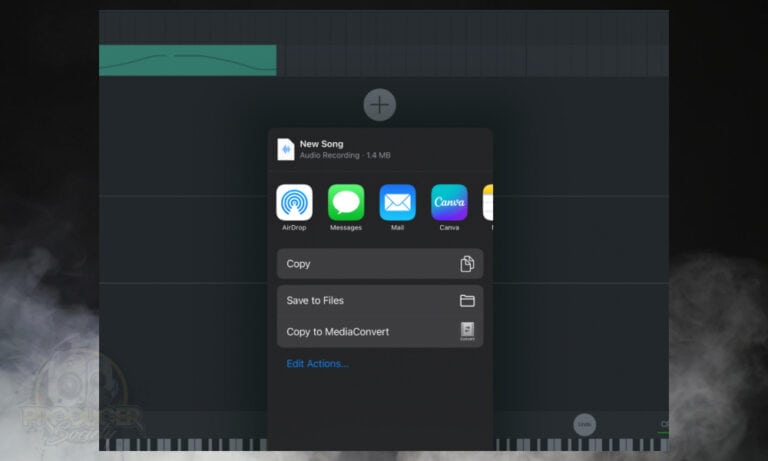Open Edit Actions link
This screenshot has width=768, height=461.
pos(317,364)
